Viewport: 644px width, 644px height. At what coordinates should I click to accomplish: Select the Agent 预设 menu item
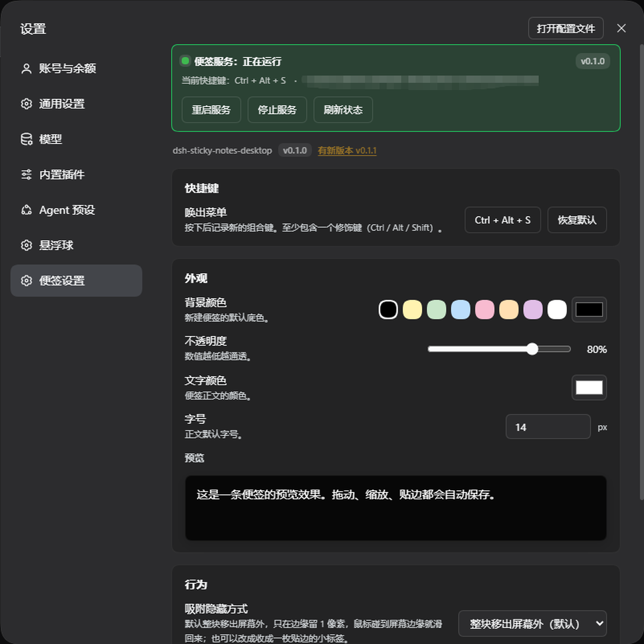(76, 210)
